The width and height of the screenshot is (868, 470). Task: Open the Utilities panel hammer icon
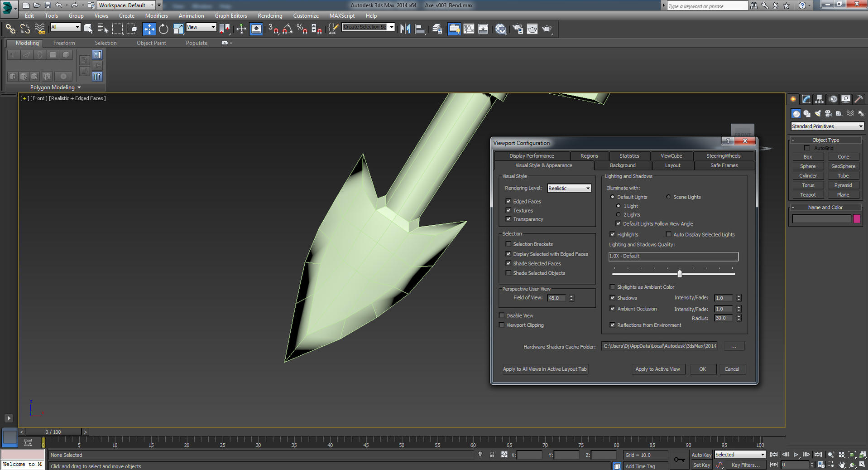coord(858,99)
